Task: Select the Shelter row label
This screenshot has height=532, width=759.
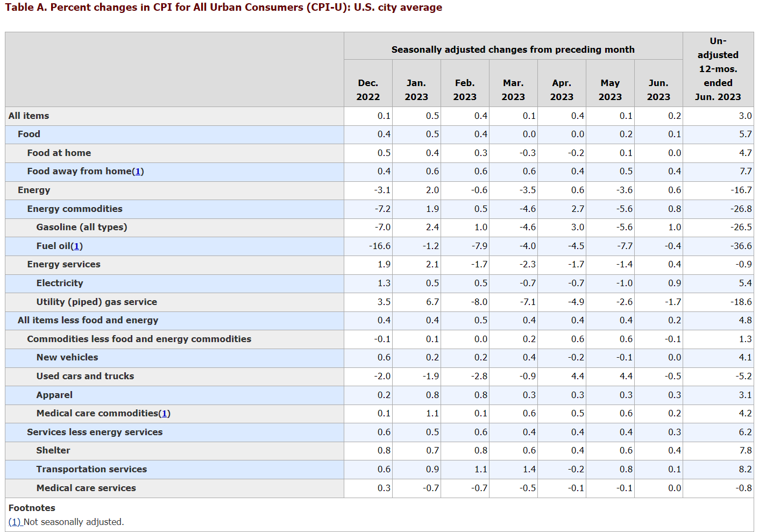Action: click(53, 451)
